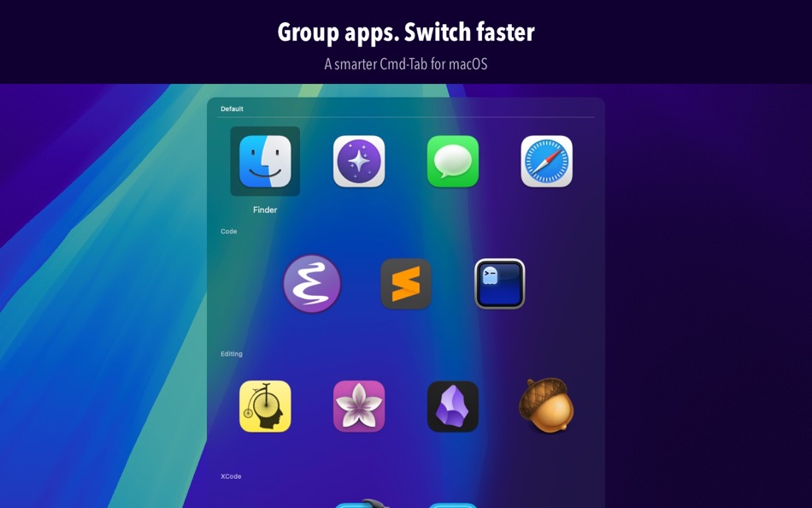Collapse the Code group
The image size is (812, 508).
(x=227, y=231)
